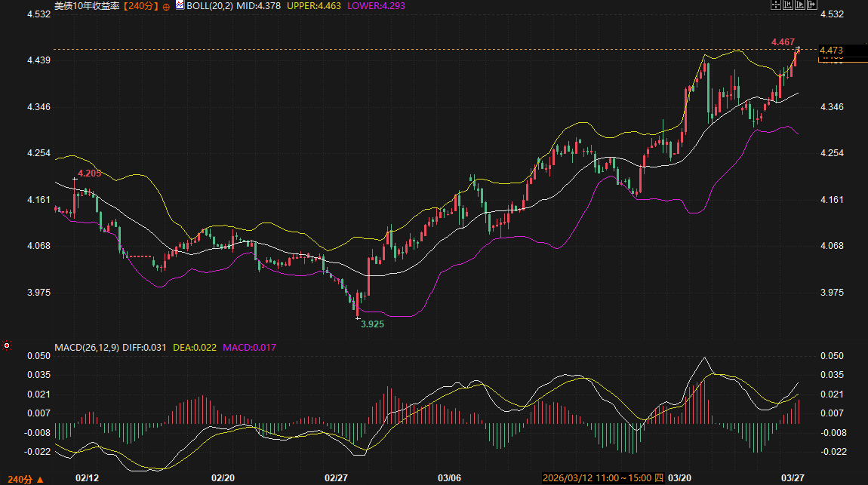The image size is (868, 485).
Task: Click the play-forward chart axis icon
Action: (x=800, y=5)
